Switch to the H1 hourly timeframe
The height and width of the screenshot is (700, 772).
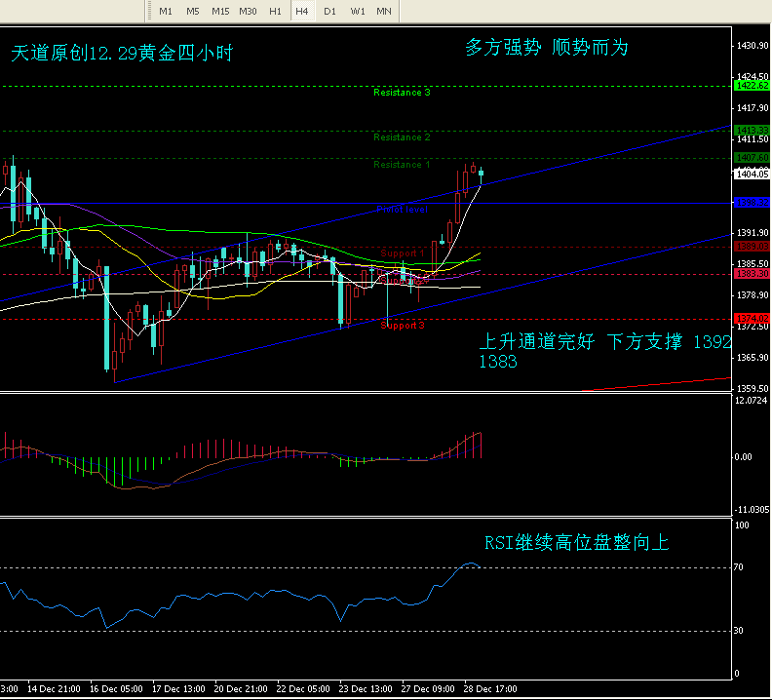coord(275,11)
